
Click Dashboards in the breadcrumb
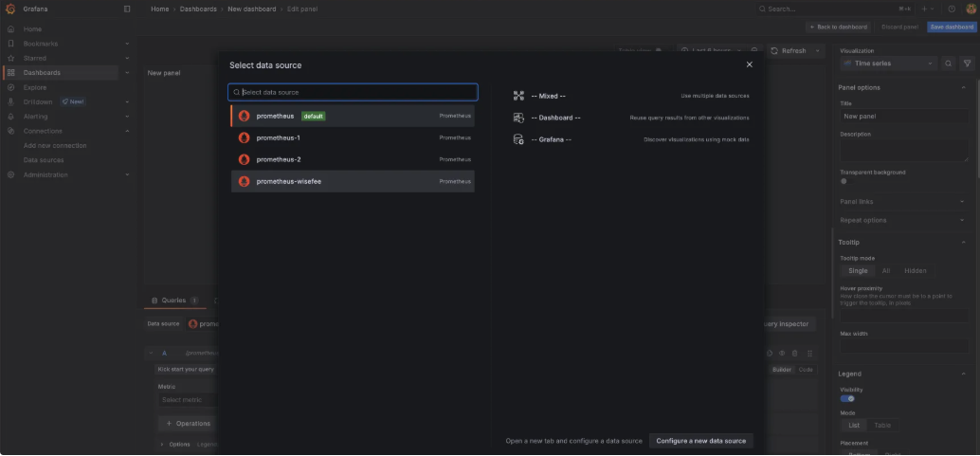[198, 9]
